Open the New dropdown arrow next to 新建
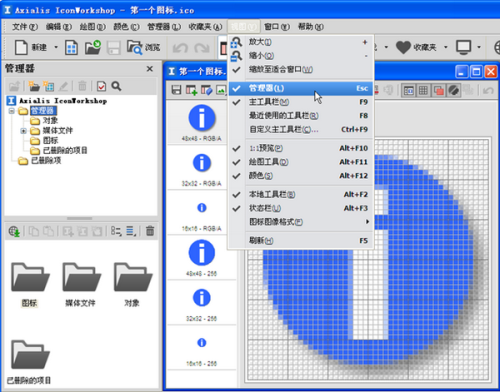Viewport: 500px width, 392px height. click(56, 47)
